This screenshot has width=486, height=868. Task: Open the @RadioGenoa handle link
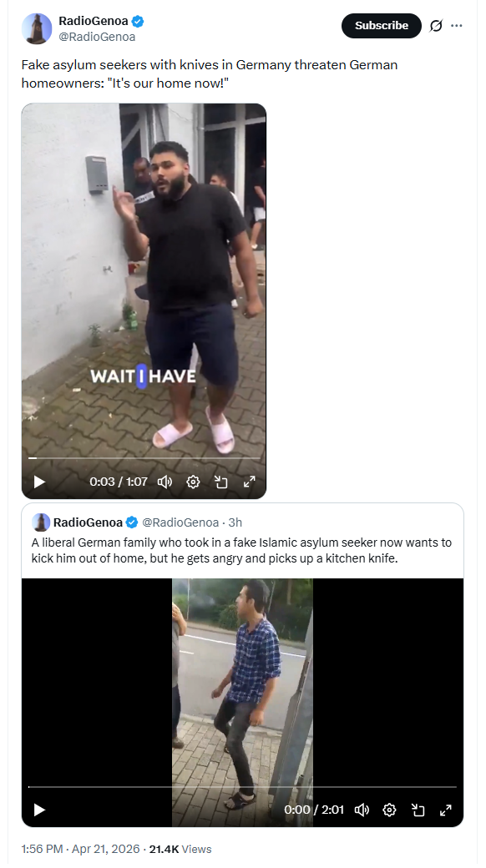click(x=97, y=37)
